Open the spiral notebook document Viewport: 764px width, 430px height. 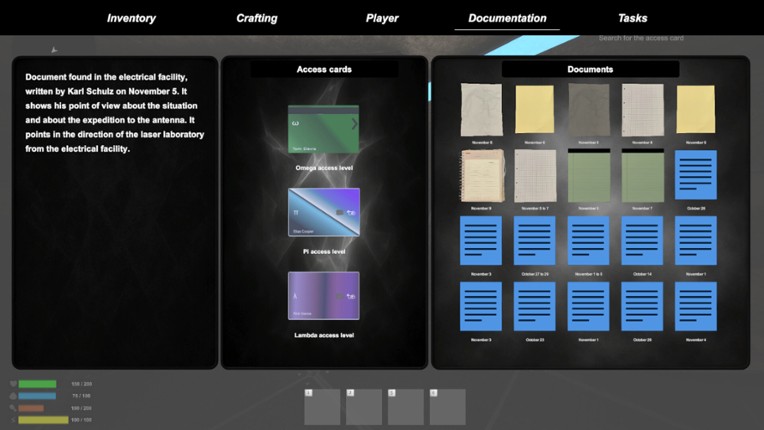[x=480, y=175]
